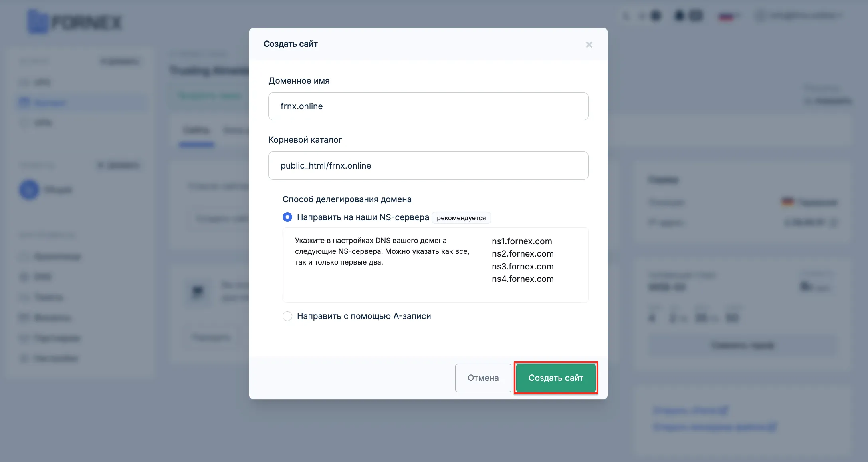868x462 pixels.
Task: Focus the Корневой каталог text field
Action: pyautogui.click(x=428, y=165)
